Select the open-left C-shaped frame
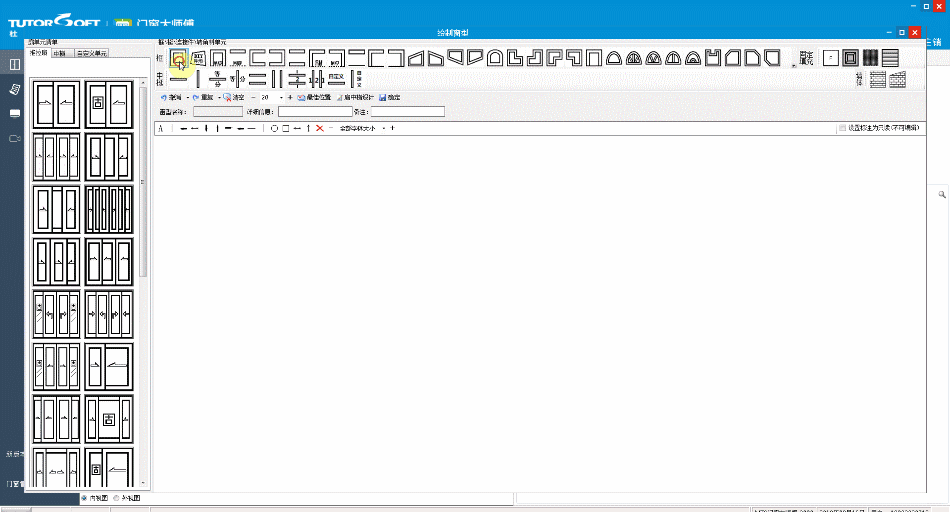The height and width of the screenshot is (512, 950). [277, 58]
